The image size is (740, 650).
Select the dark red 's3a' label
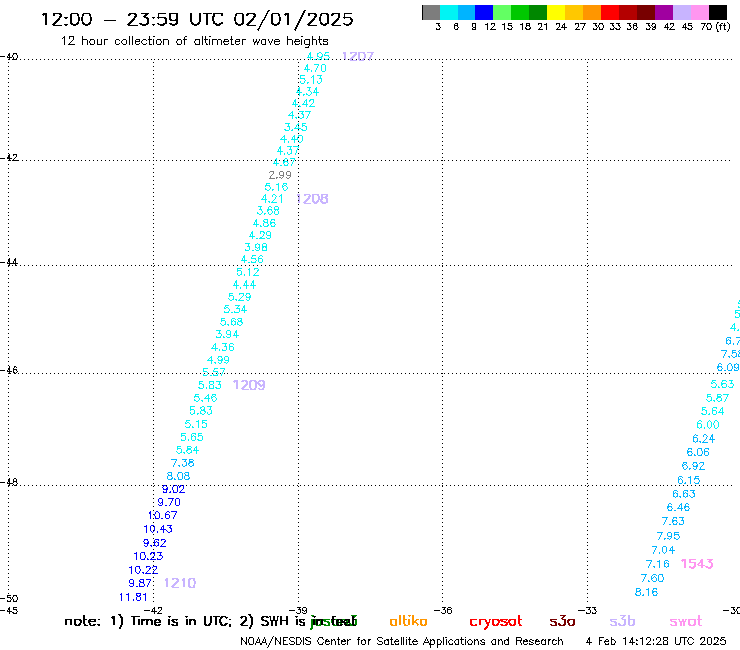click(562, 621)
